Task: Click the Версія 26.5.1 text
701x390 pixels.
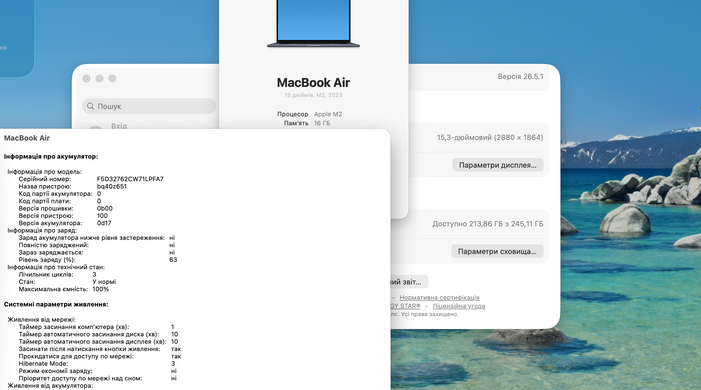Action: [520, 76]
